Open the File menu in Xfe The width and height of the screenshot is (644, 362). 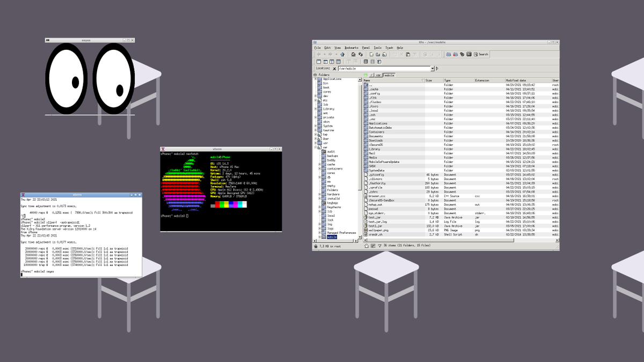point(317,48)
